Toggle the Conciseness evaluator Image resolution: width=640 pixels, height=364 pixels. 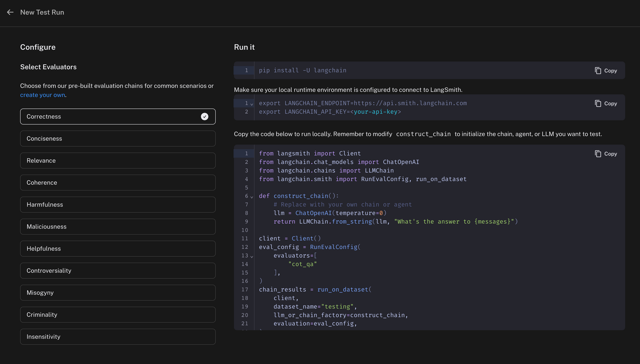click(118, 139)
